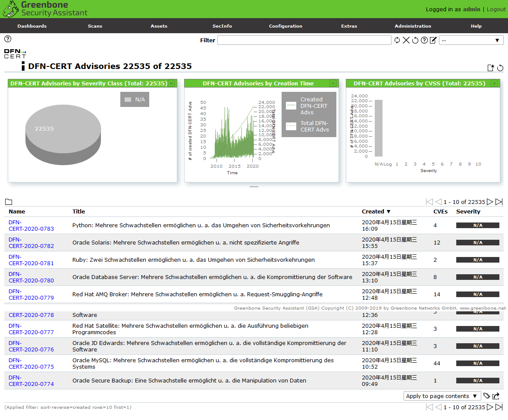Toggle the folder icon above the Name column
The image size is (508, 420).
[9, 202]
